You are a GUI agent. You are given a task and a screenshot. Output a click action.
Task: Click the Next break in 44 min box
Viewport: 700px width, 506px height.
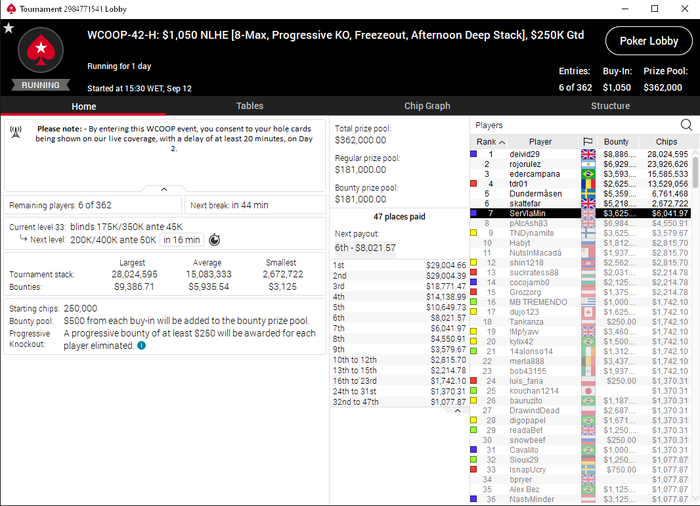click(255, 205)
